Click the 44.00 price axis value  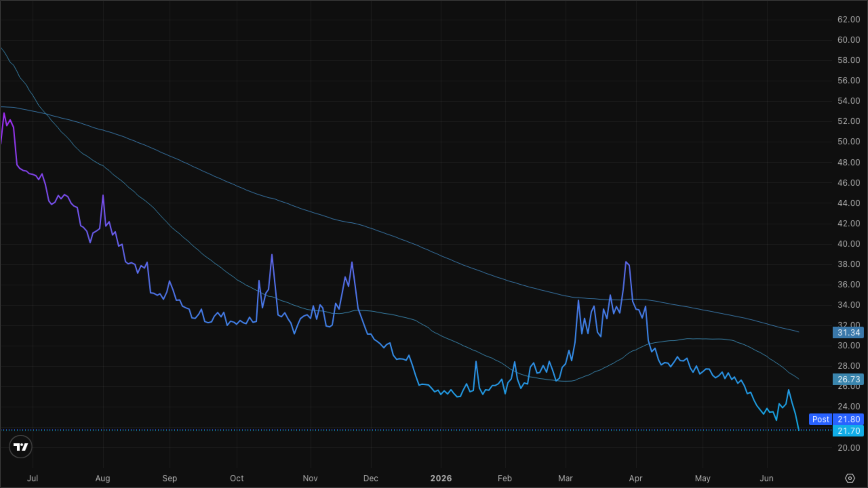pos(849,203)
